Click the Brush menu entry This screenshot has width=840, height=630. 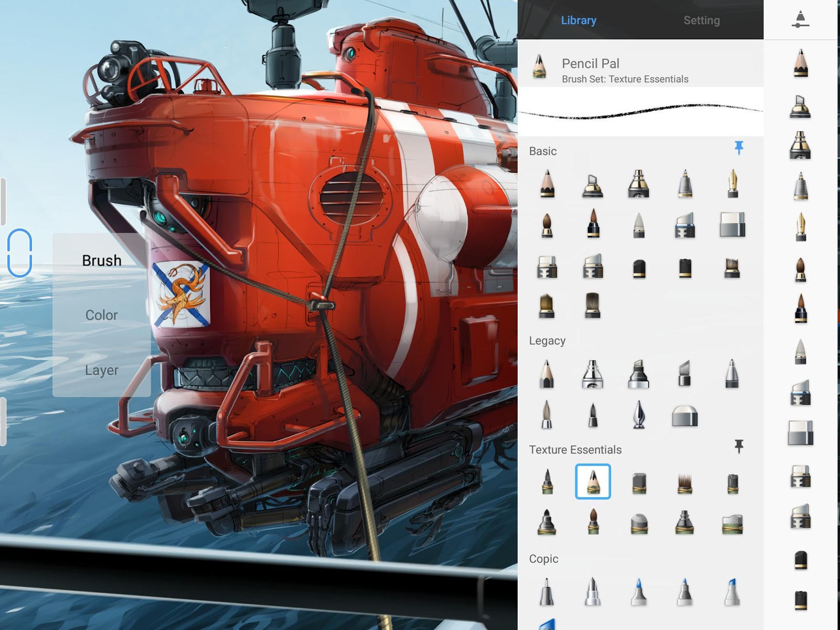[x=101, y=260]
